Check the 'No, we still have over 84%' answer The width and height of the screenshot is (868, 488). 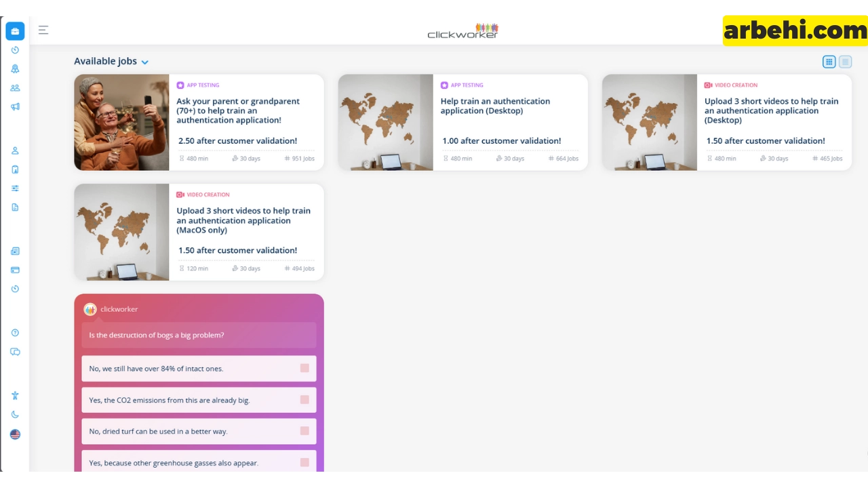[x=304, y=368]
